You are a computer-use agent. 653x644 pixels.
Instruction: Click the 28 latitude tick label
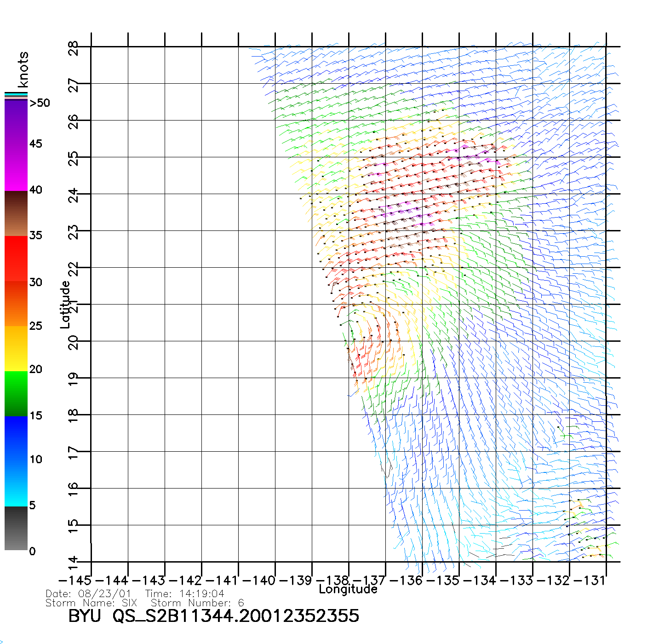pos(74,47)
